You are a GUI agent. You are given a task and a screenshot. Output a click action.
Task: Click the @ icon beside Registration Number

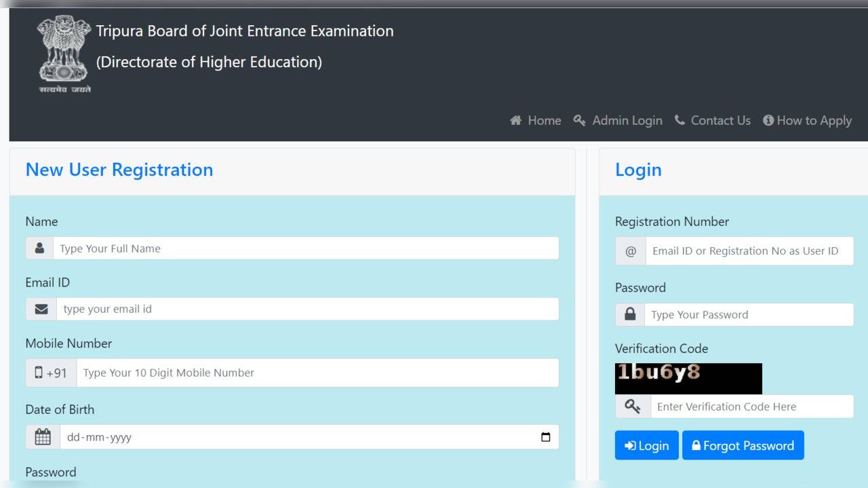[631, 251]
